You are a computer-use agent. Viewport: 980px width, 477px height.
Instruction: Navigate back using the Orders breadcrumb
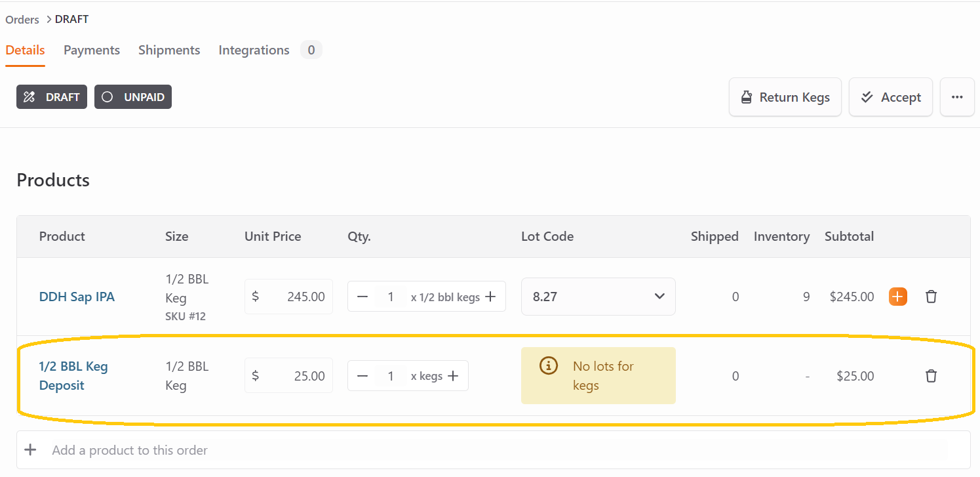coord(22,19)
